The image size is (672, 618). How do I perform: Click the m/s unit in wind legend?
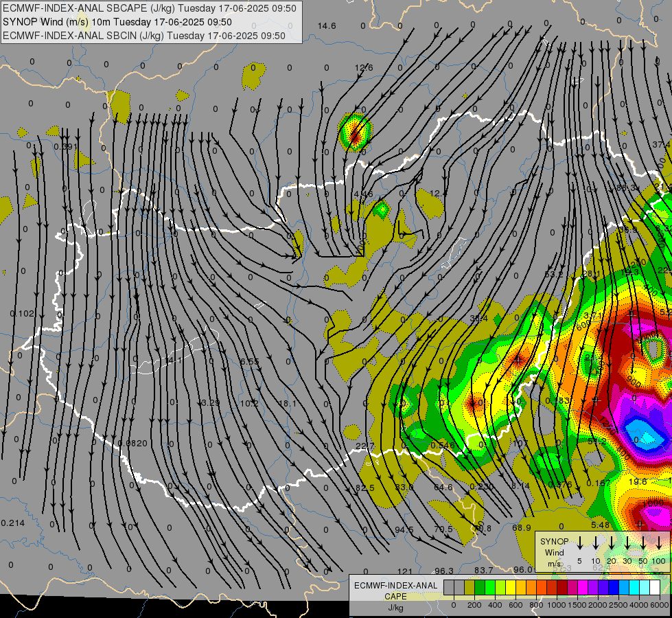click(x=554, y=564)
